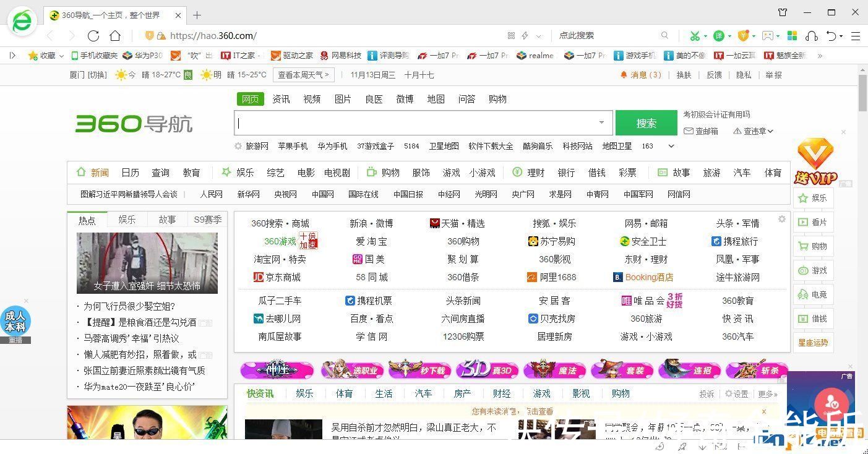Click the reload page icon
Image resolution: width=868 pixels, height=454 pixels.
93,36
